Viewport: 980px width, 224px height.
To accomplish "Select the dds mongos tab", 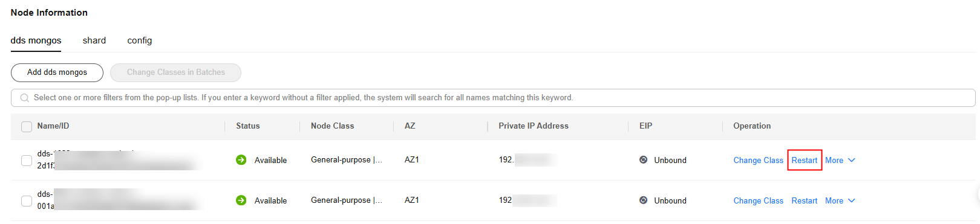I will tap(36, 40).
